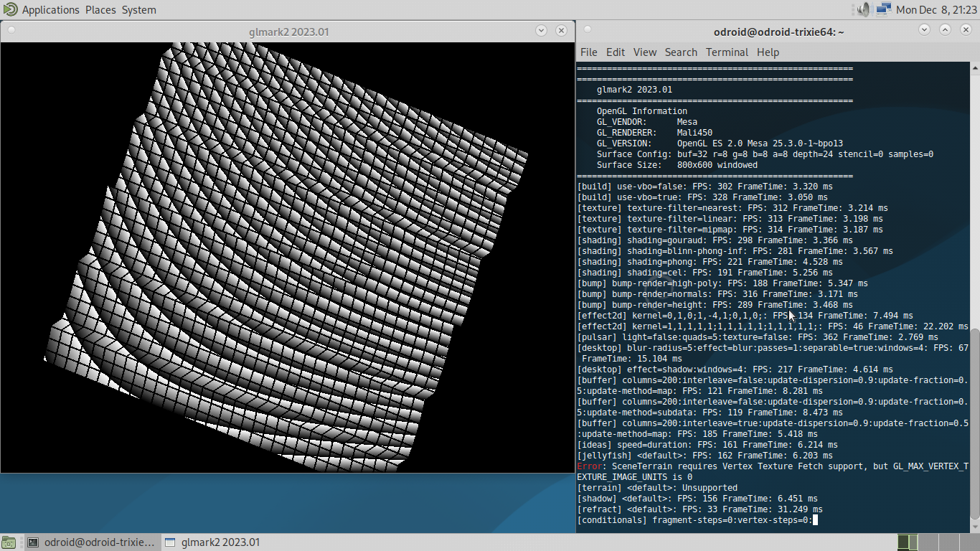Open the terminal Help menu
Image resolution: width=980 pixels, height=551 pixels.
[x=768, y=52]
